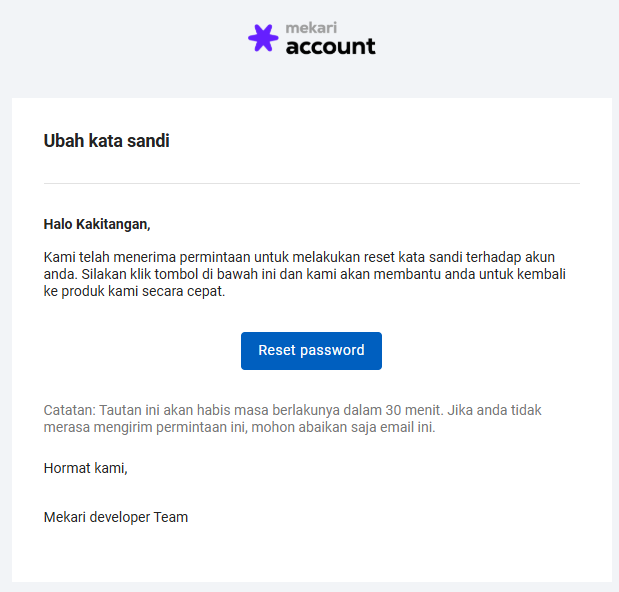
Task: Click the "Halo Kakitangan," greeting
Action: pyautogui.click(x=97, y=224)
